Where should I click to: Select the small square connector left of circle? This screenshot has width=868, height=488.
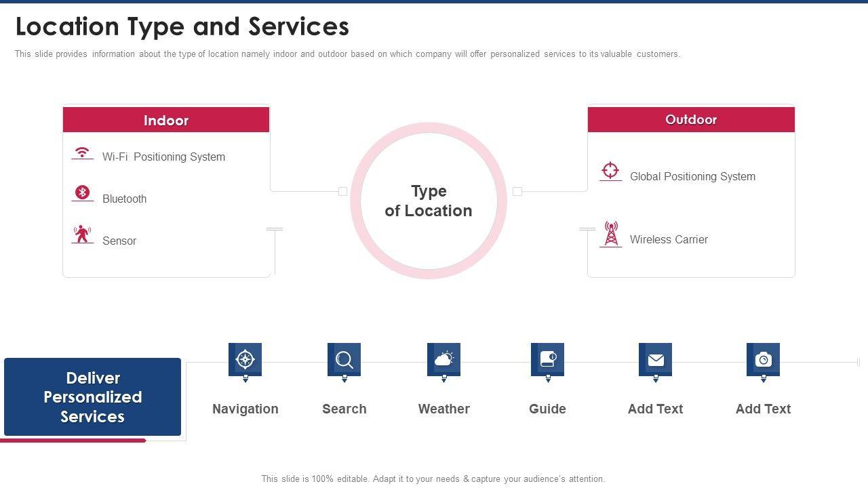coord(342,192)
